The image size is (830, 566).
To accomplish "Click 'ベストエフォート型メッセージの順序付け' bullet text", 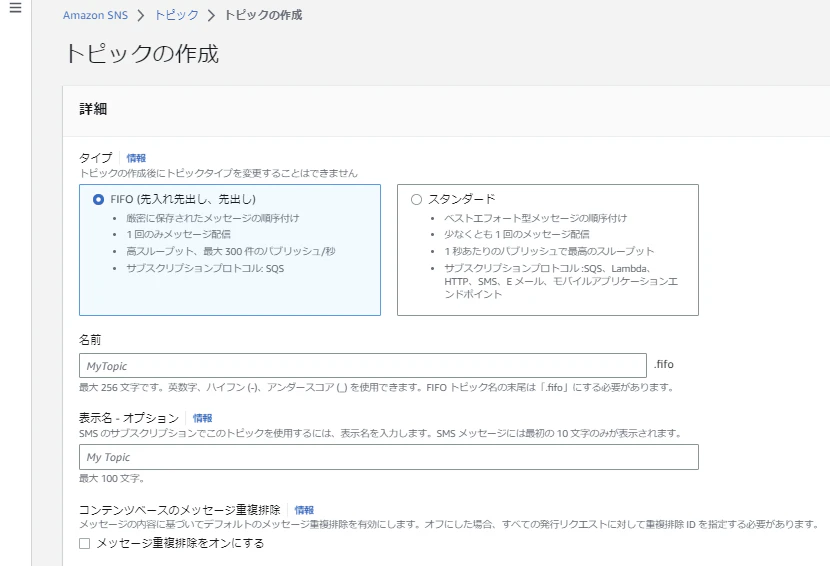I will (x=535, y=218).
